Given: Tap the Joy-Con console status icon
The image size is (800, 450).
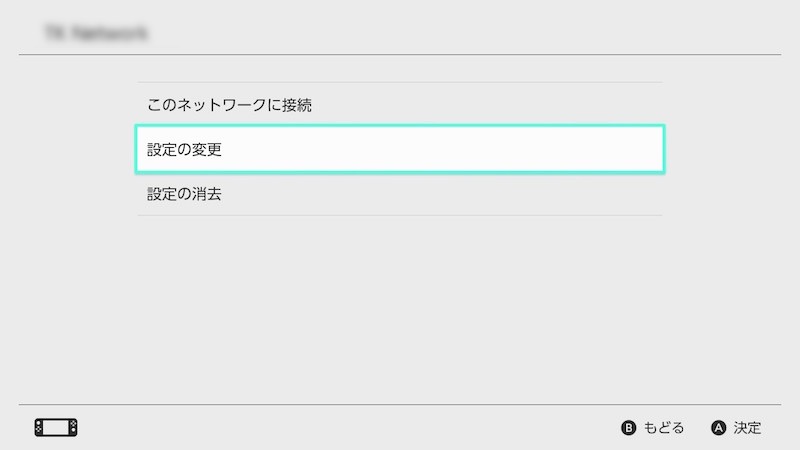Looking at the screenshot, I should click(x=56, y=428).
